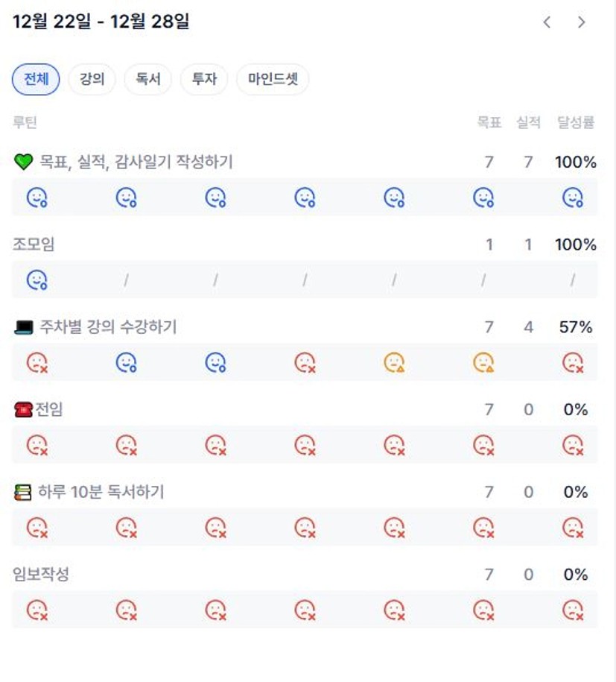
Task: Click last day red face for 전임
Action: point(572,446)
